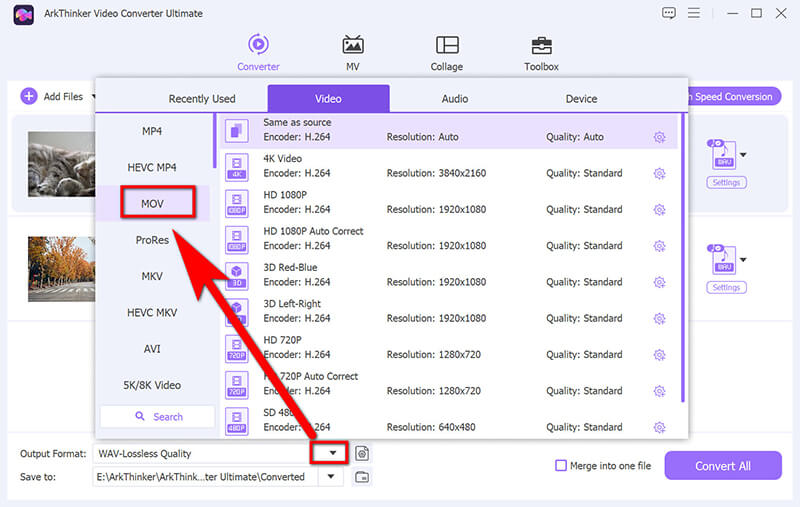
Task: Select the 4K Video preset icon
Action: pos(237,167)
